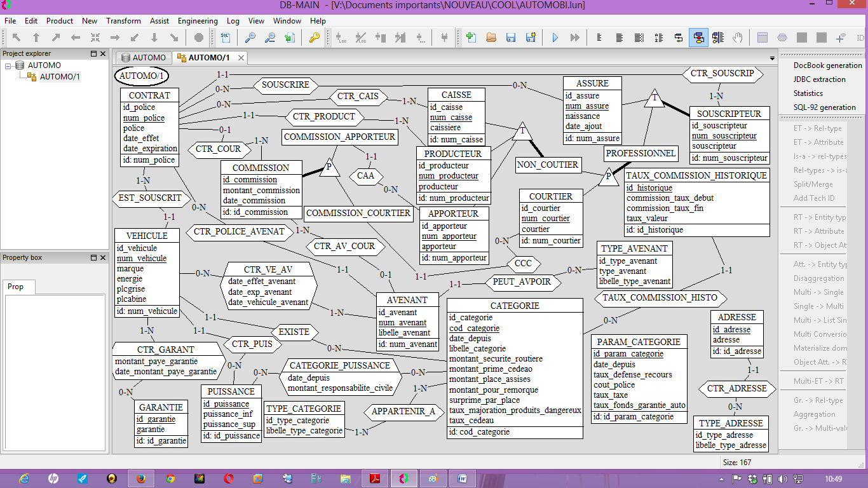
Task: Select AUTOMO/1 in the Project explorer
Action: click(x=60, y=77)
